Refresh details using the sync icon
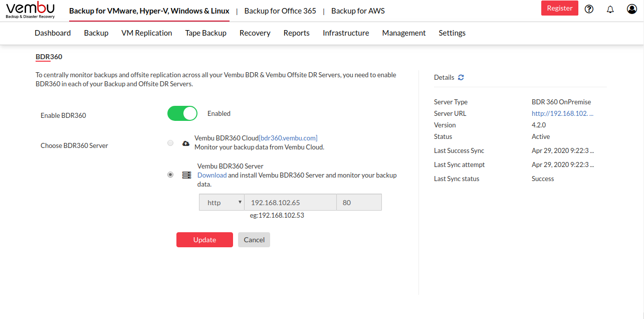 [x=461, y=77]
